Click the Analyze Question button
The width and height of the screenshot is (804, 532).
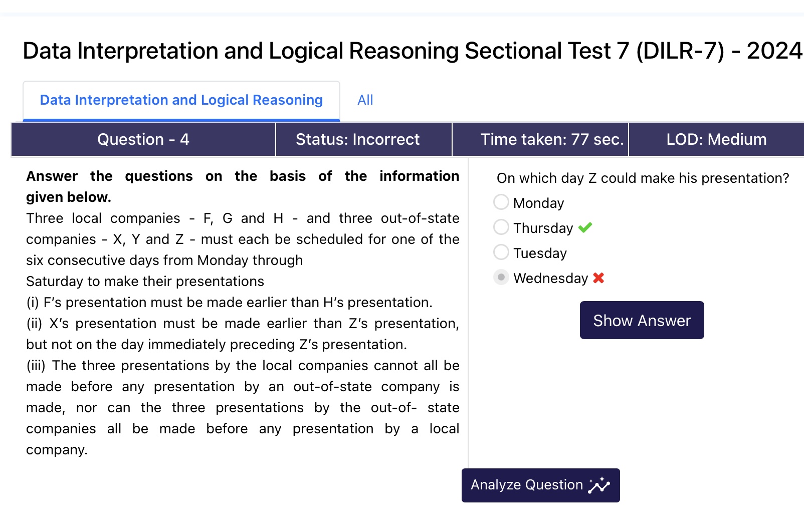coord(540,485)
